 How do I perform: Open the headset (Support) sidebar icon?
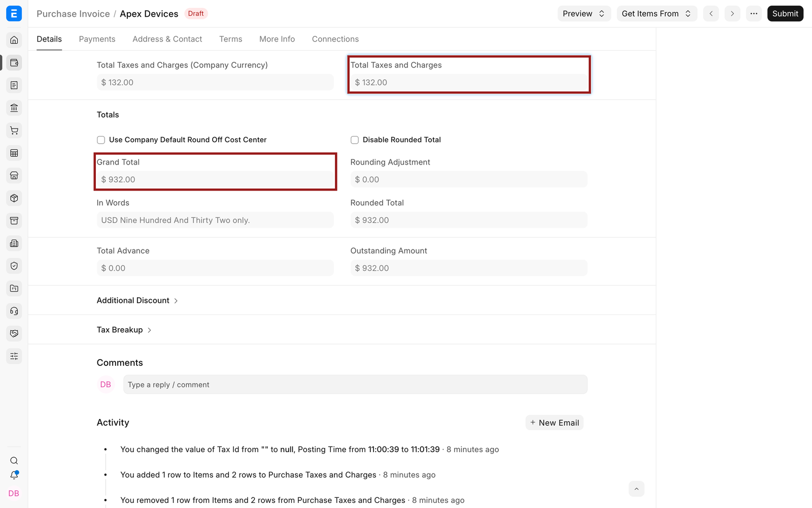coord(14,311)
